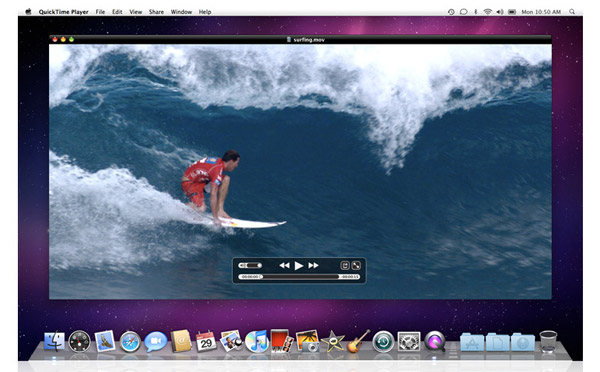
Task: Open Time Machine status in menu bar
Action: 451,12
